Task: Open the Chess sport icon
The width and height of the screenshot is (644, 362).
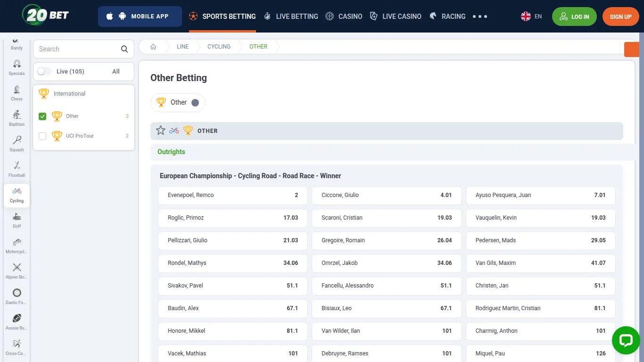Action: 17,93
